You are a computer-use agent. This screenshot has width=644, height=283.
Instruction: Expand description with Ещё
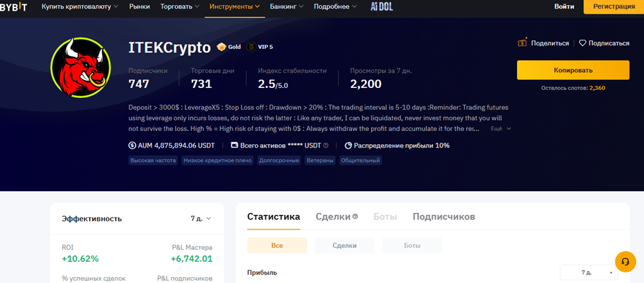coord(501,128)
